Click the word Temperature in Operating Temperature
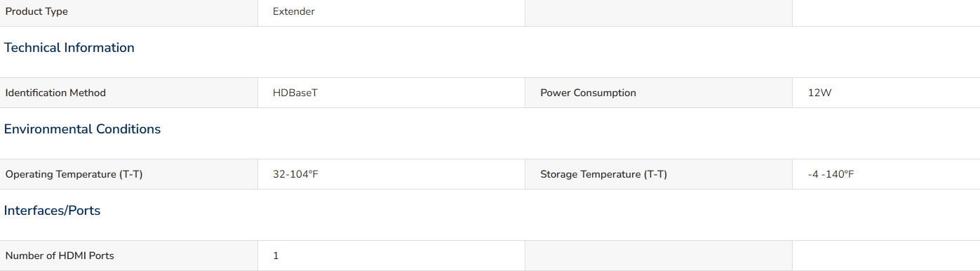Screen dimensions: 980x271 click(x=87, y=174)
